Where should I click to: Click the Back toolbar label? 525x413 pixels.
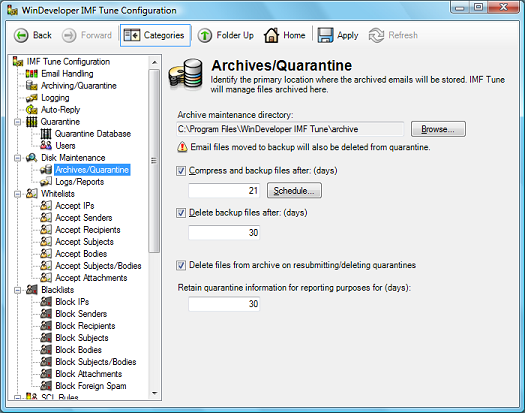[x=42, y=35]
